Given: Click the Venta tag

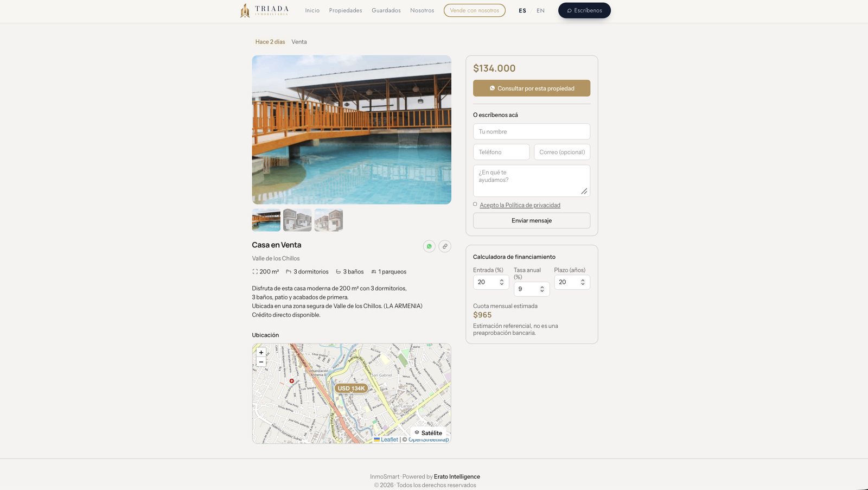Looking at the screenshot, I should click(299, 42).
